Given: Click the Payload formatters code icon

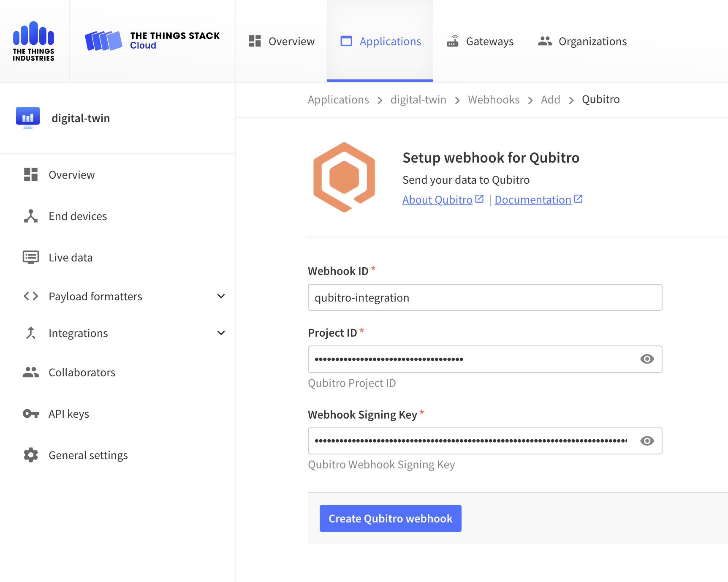Looking at the screenshot, I should 30,296.
